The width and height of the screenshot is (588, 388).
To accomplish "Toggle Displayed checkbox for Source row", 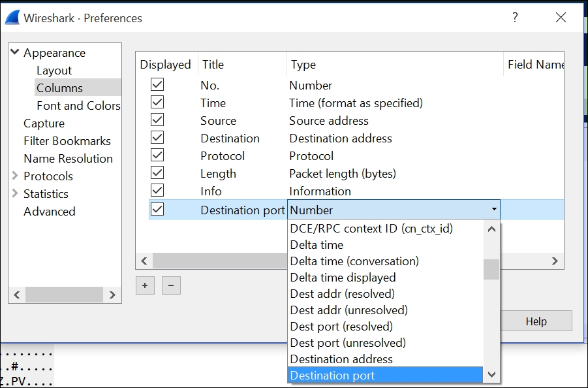I will click(157, 120).
